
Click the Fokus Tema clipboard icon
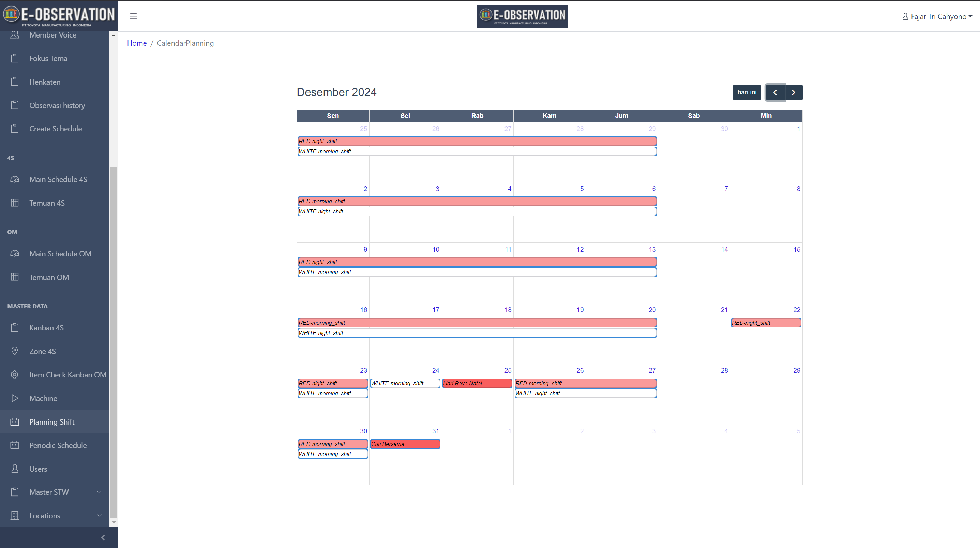pos(14,58)
